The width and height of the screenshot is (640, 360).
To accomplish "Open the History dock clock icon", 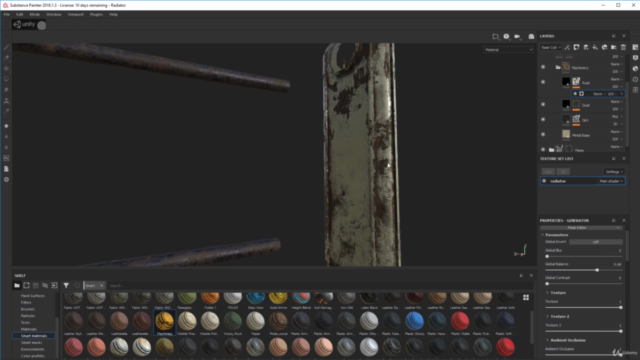I will click(x=636, y=79).
